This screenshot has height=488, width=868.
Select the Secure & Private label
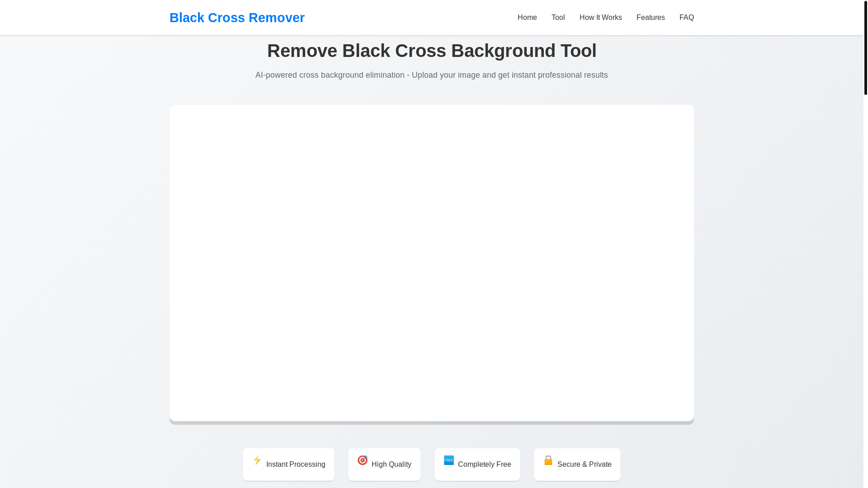(x=585, y=465)
